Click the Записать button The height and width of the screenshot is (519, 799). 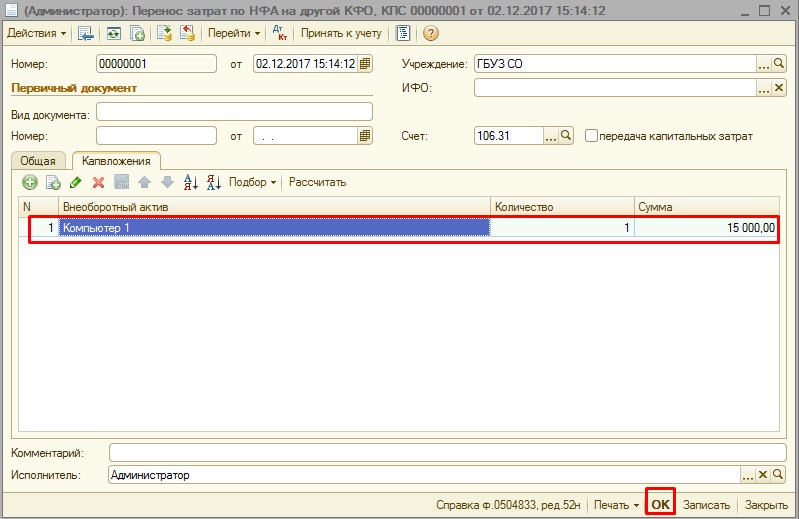(x=707, y=504)
